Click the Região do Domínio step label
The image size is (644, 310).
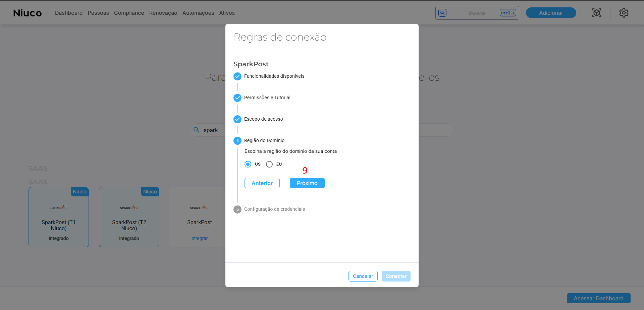pos(264,140)
